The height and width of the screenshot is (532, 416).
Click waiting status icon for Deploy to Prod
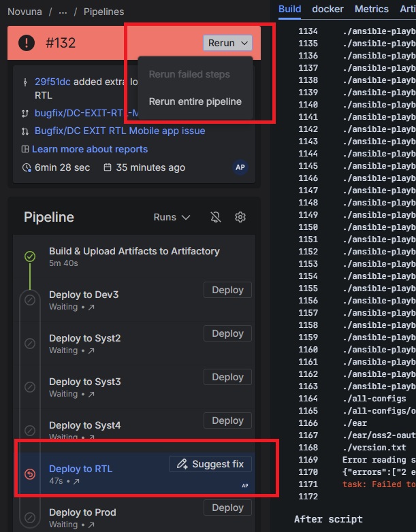tap(30, 518)
